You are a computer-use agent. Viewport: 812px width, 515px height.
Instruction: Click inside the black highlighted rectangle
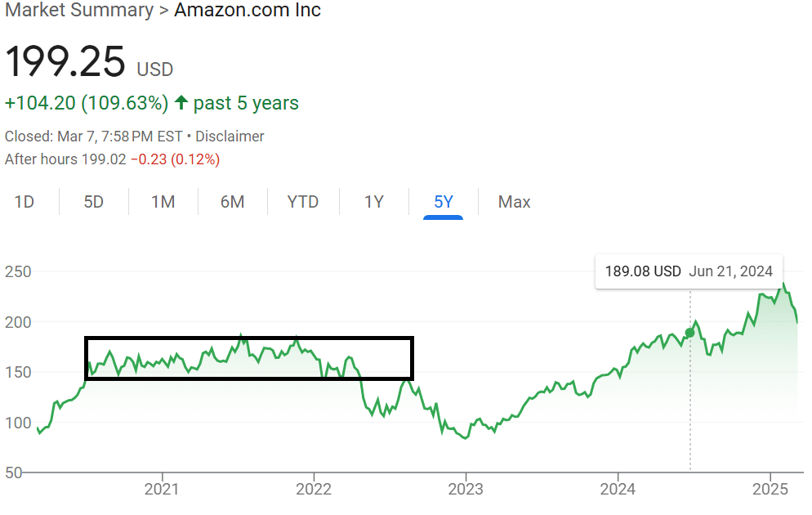click(x=248, y=358)
